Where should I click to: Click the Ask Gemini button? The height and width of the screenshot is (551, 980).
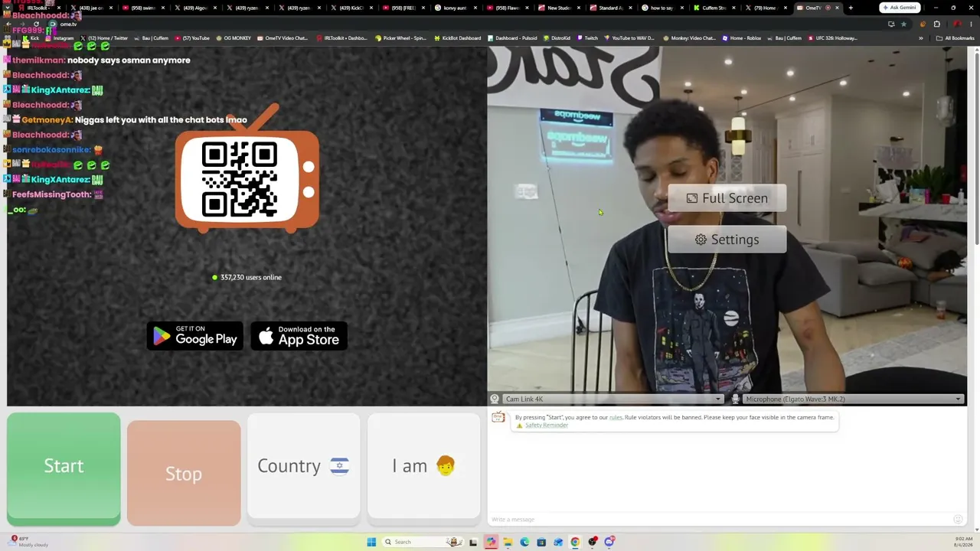900,8
